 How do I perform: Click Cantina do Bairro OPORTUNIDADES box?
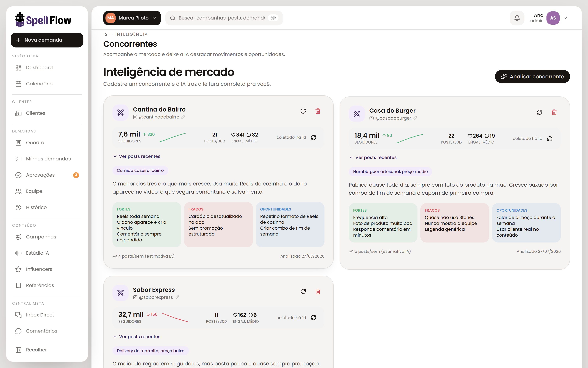coord(290,225)
